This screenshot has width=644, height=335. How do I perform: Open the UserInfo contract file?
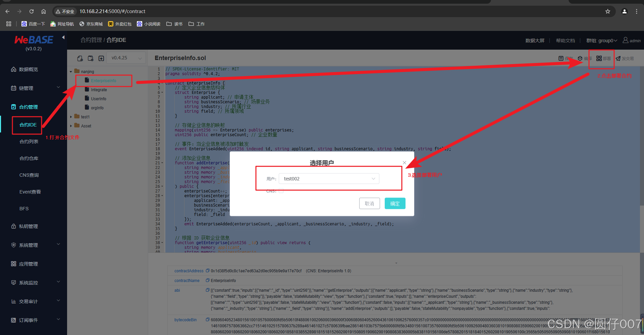99,99
